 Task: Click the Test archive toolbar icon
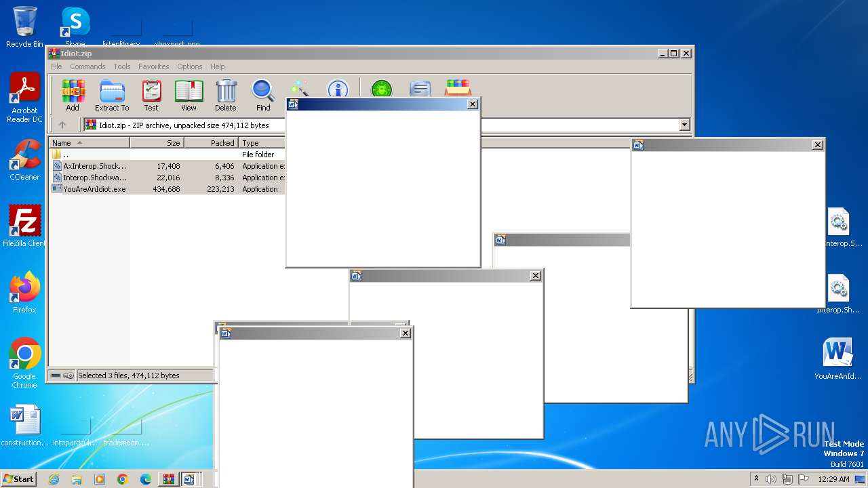[151, 96]
